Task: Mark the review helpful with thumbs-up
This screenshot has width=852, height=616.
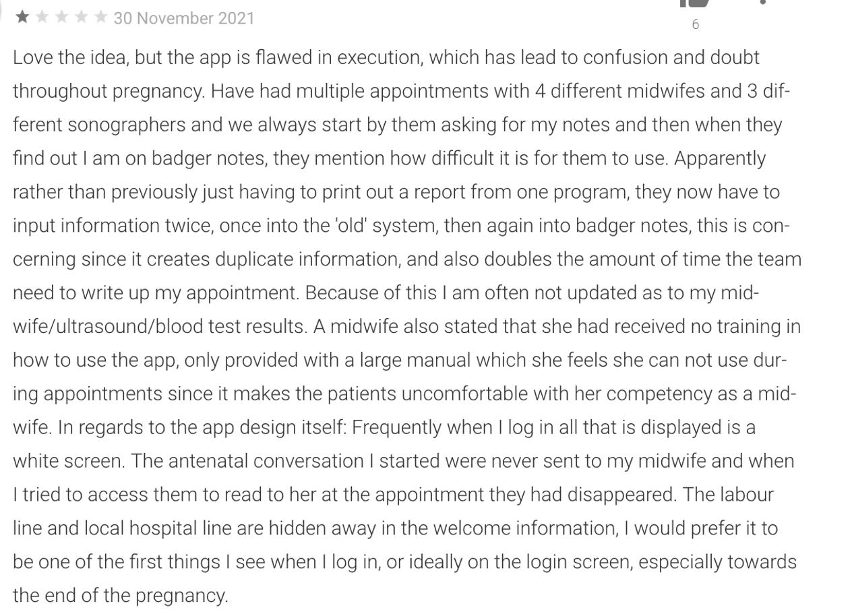Action: click(695, 3)
